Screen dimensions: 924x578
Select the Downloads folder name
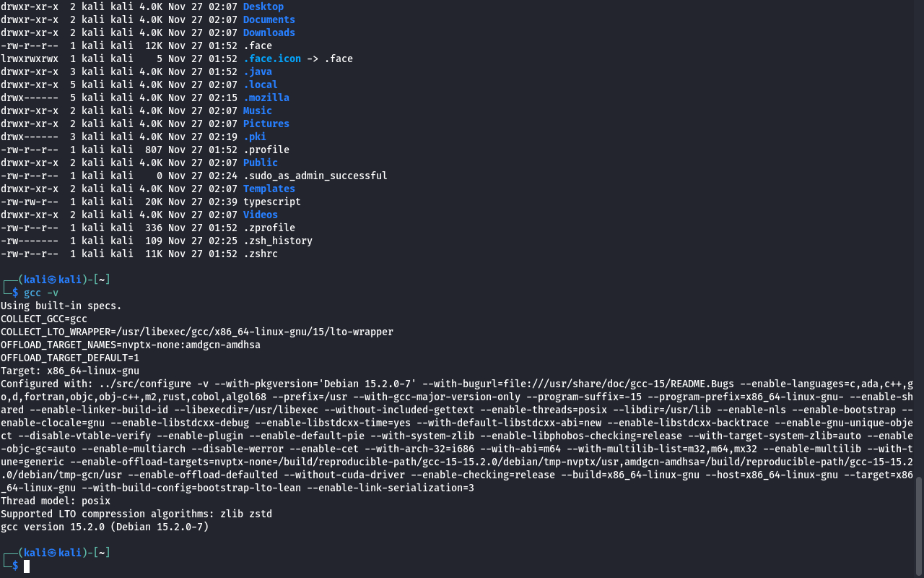coord(269,33)
